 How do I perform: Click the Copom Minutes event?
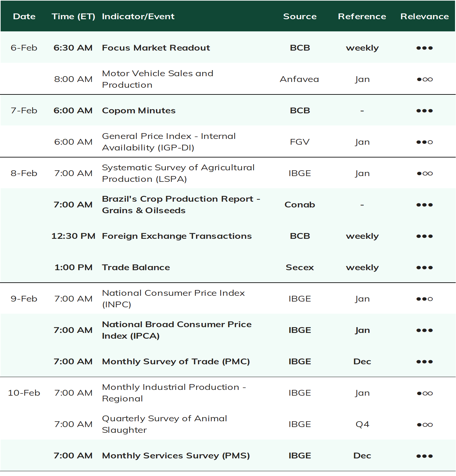(x=139, y=110)
